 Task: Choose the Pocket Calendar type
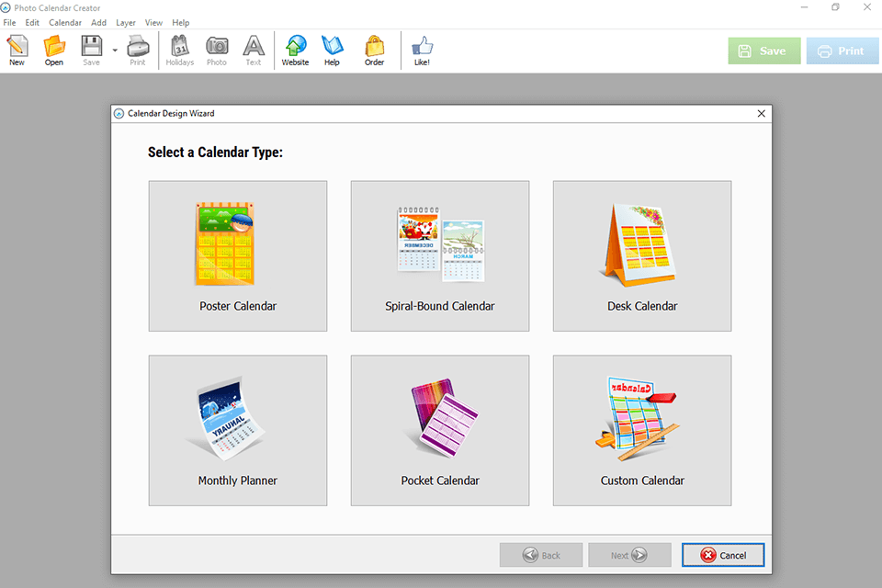[x=440, y=431]
